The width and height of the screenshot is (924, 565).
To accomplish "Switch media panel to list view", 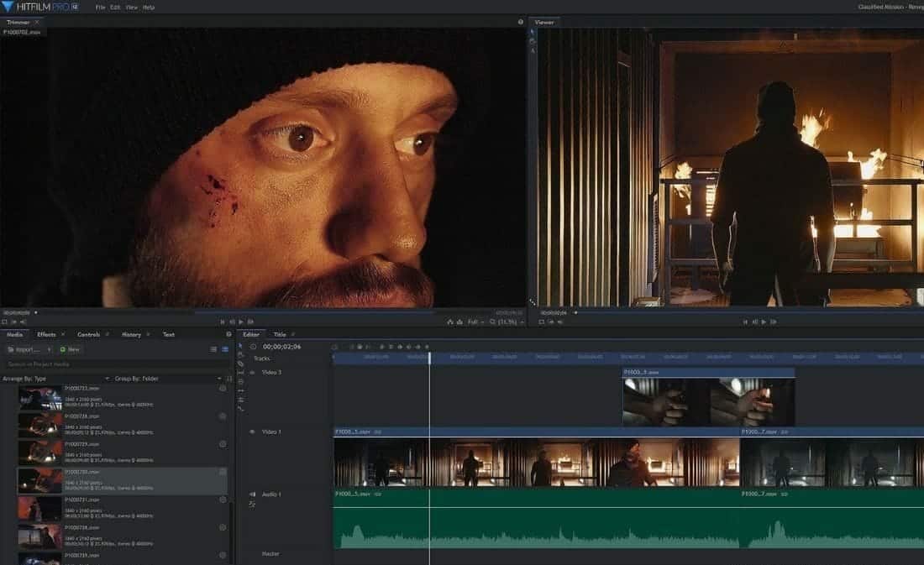I will point(213,349).
